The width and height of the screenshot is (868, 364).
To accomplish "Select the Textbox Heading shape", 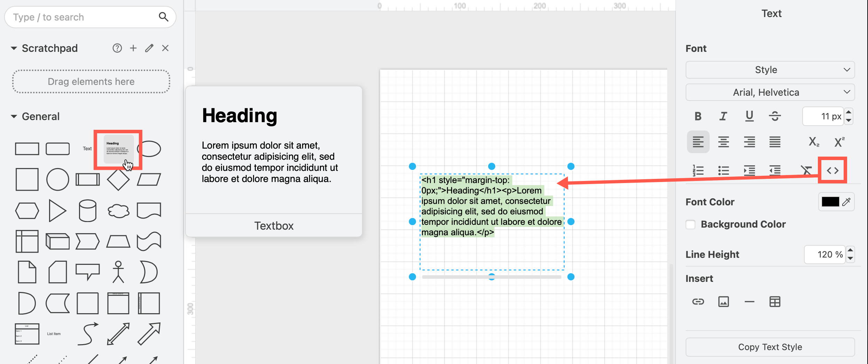I will click(118, 149).
